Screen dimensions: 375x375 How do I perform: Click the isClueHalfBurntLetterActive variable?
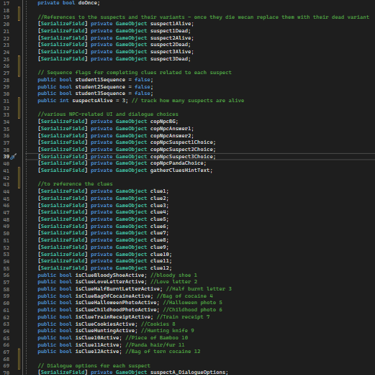118,289
